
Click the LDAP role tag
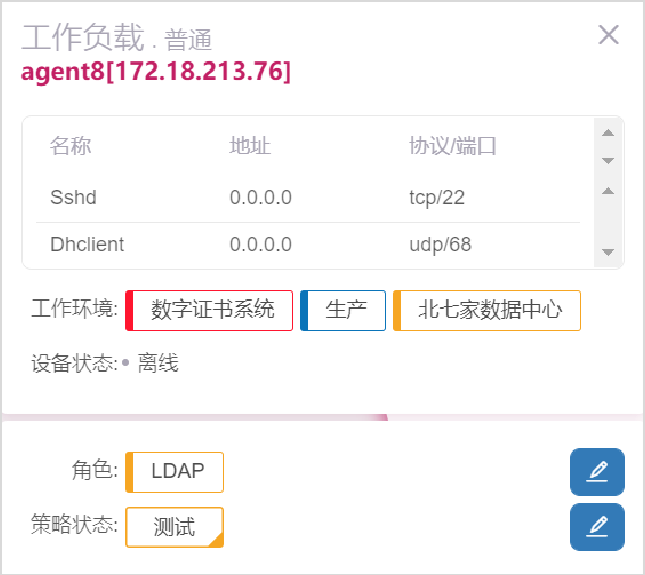click(174, 472)
